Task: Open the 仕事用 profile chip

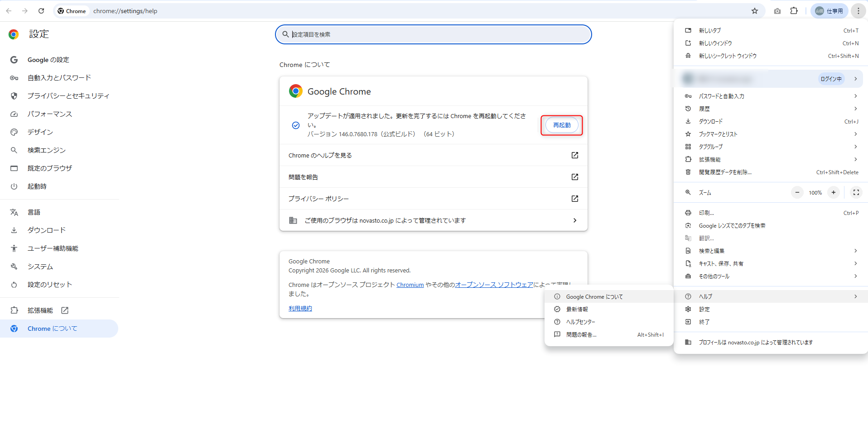Action: pyautogui.click(x=829, y=11)
